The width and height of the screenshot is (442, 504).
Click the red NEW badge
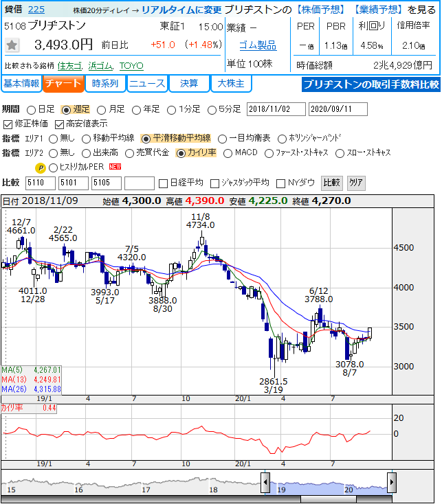pyautogui.click(x=115, y=167)
